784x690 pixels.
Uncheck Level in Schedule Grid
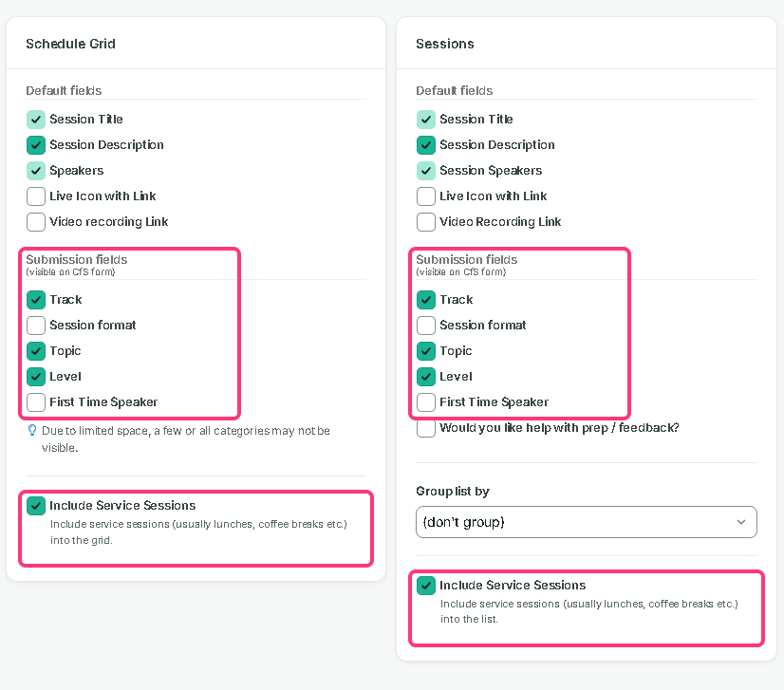[36, 377]
